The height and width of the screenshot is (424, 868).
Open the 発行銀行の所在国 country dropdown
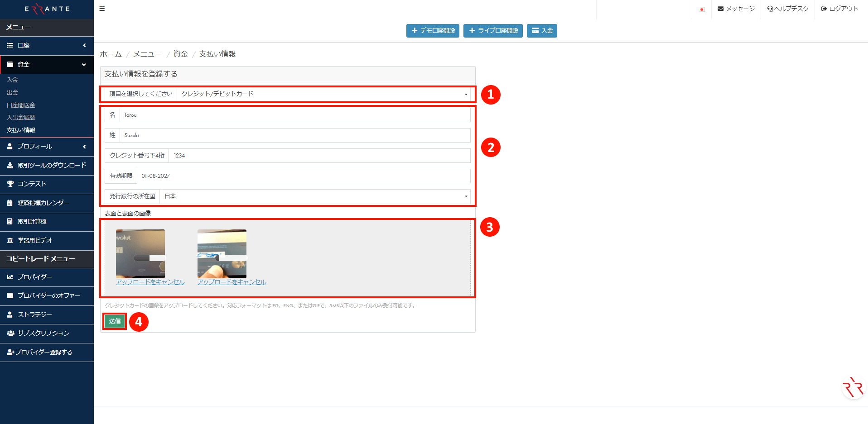[315, 196]
